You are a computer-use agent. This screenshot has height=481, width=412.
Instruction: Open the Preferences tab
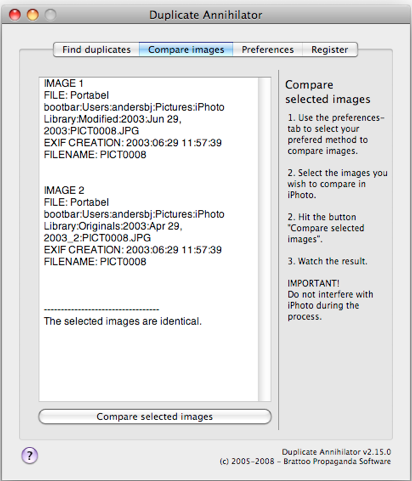pos(268,50)
